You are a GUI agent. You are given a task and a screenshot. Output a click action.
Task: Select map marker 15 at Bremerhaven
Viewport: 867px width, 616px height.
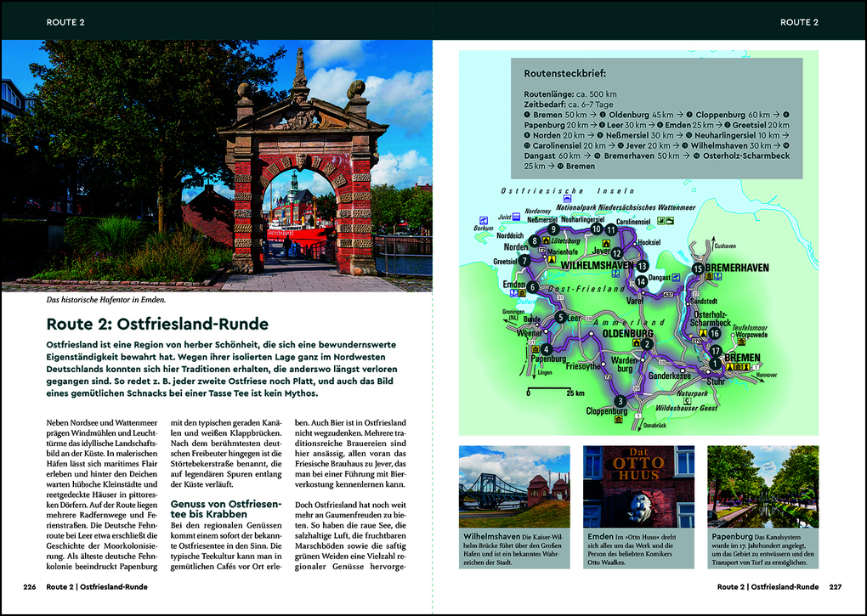(x=698, y=268)
